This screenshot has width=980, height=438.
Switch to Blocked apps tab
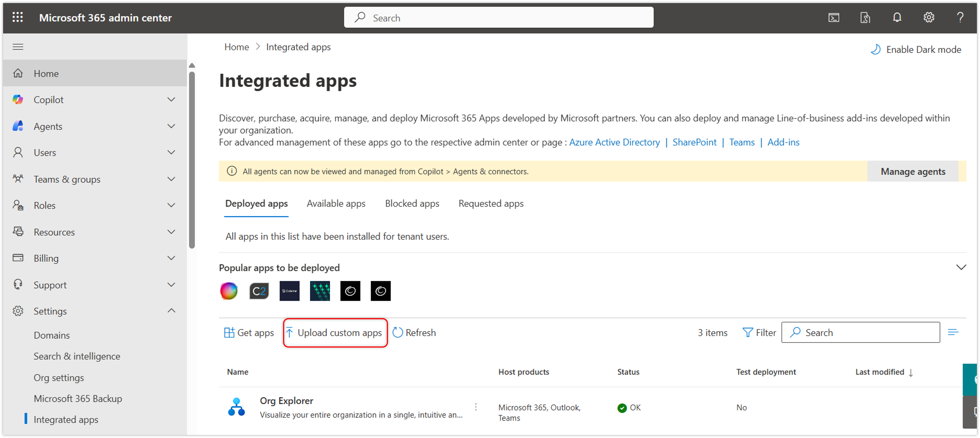[412, 204]
